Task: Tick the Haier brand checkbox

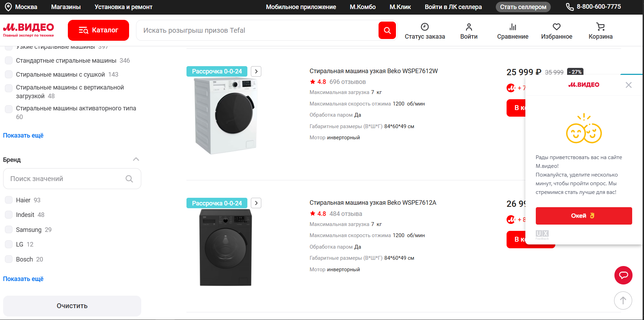Action: (x=9, y=200)
